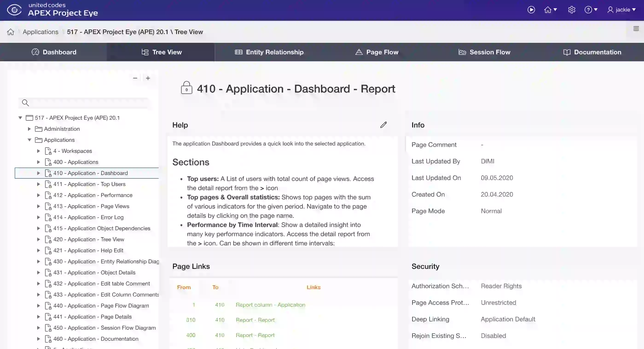Click the Reader Rights authorization value

pyautogui.click(x=501, y=286)
